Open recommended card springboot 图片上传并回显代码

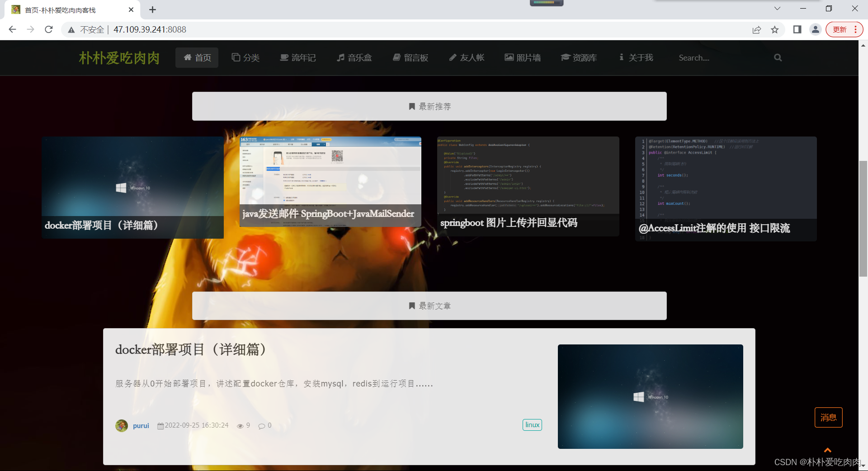(x=528, y=186)
